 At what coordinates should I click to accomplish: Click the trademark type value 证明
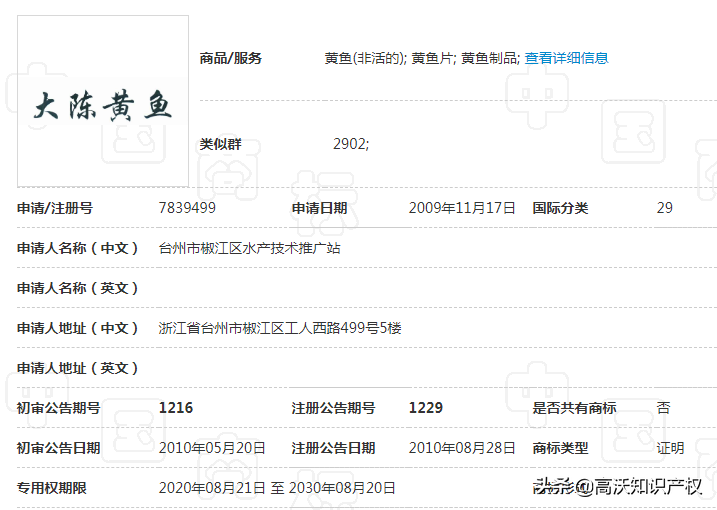[x=670, y=448]
